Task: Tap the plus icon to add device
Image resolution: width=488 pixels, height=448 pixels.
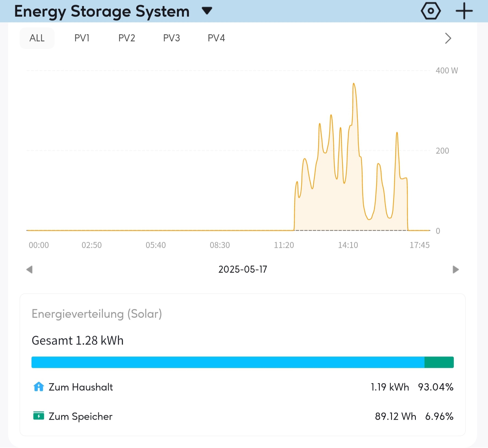Action: [464, 11]
